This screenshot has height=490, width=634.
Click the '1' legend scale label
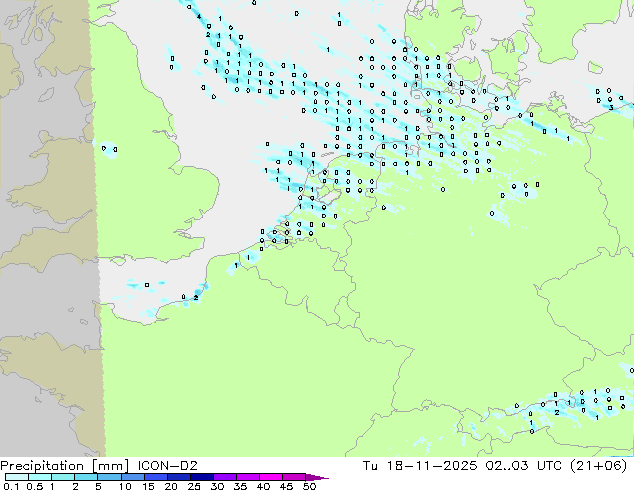point(52,486)
